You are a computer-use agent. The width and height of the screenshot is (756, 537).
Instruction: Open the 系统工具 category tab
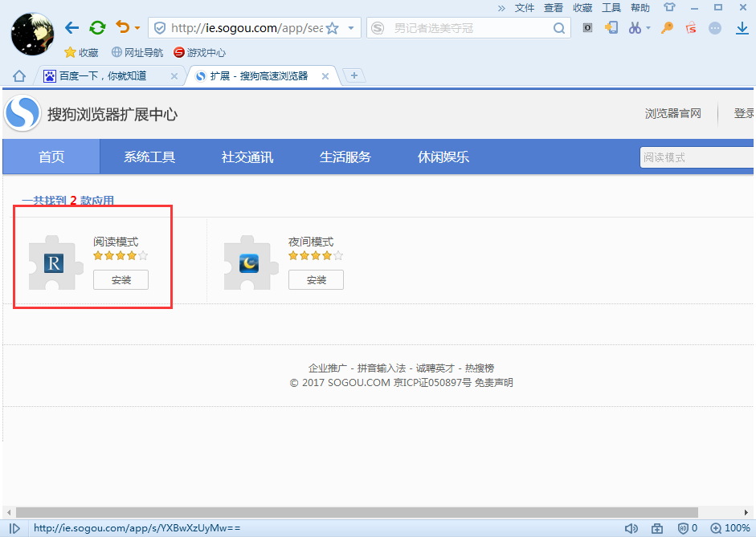pyautogui.click(x=149, y=157)
